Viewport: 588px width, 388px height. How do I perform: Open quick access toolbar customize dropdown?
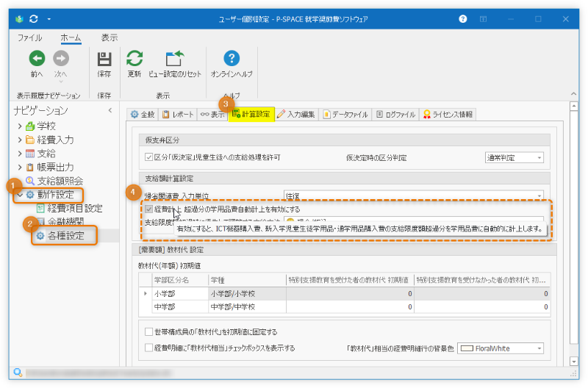[x=49, y=19]
